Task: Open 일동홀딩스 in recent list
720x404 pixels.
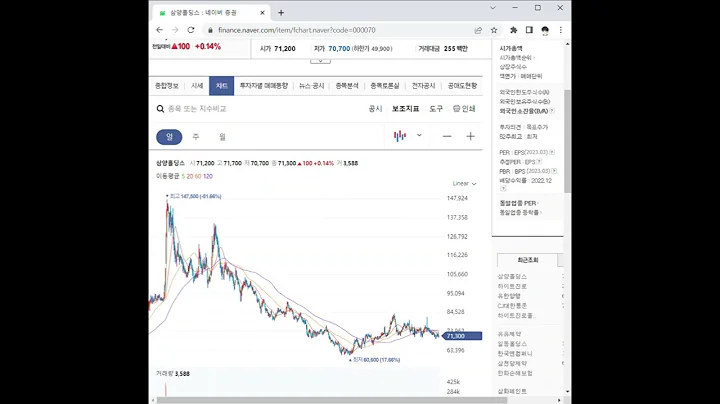Action: [512, 344]
